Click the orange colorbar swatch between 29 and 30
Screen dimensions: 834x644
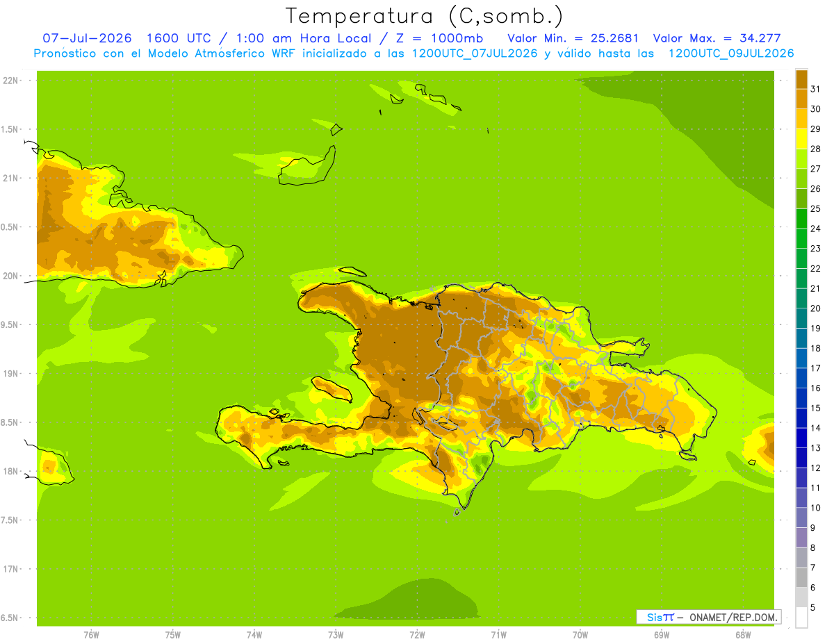click(801, 119)
